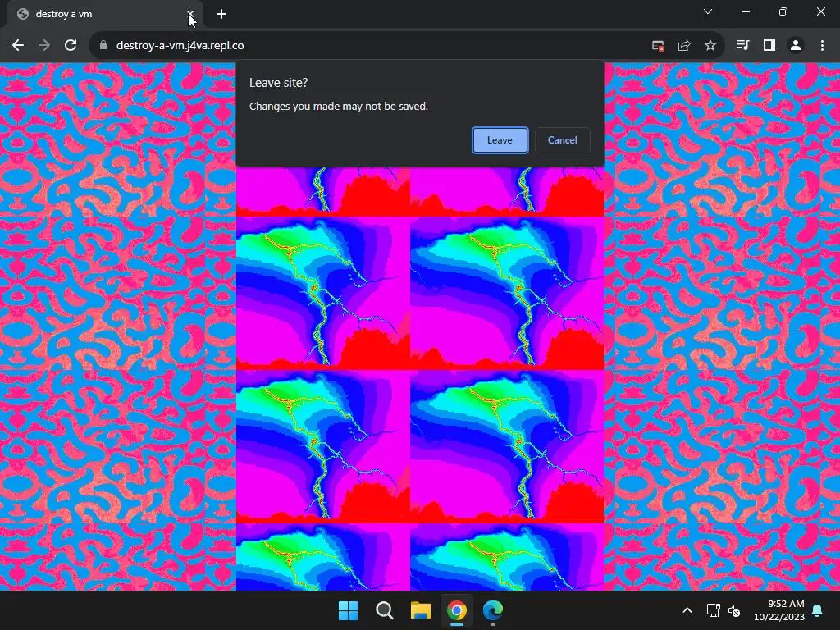Open Windows Search from taskbar
The image size is (840, 630).
point(385,610)
